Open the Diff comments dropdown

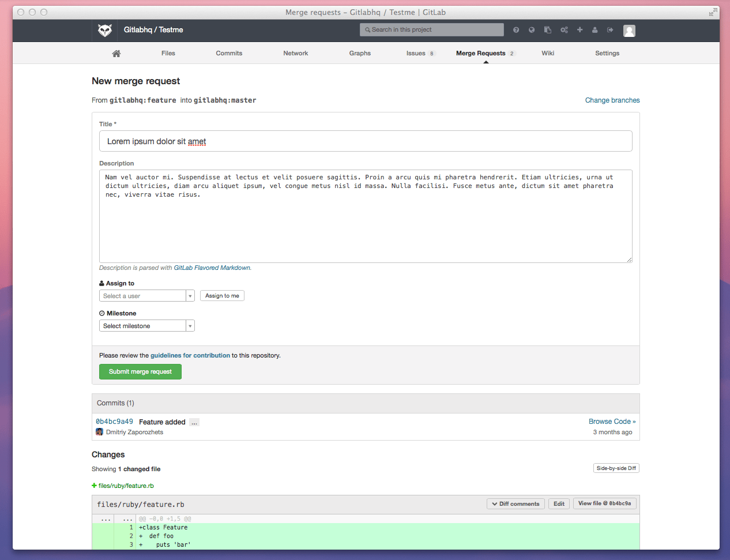click(515, 503)
